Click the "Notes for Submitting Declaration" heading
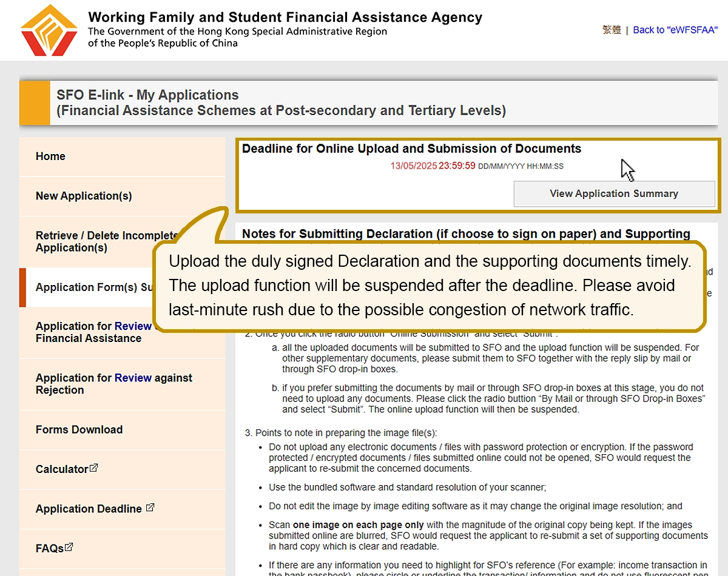 tap(466, 234)
